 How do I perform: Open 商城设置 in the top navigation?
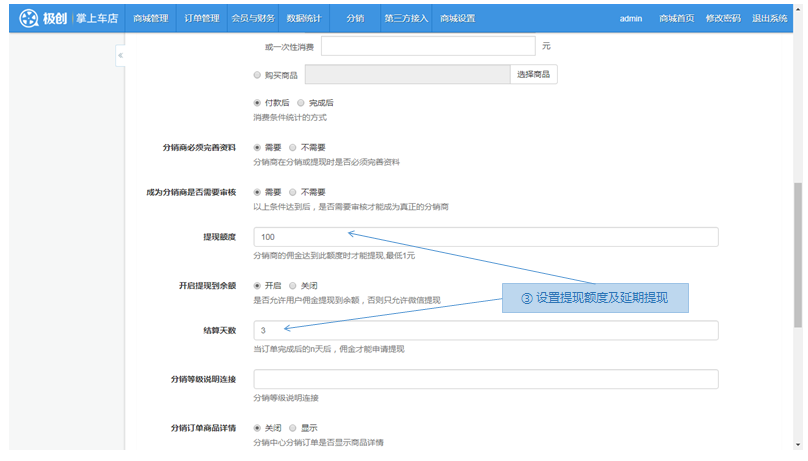tap(457, 18)
